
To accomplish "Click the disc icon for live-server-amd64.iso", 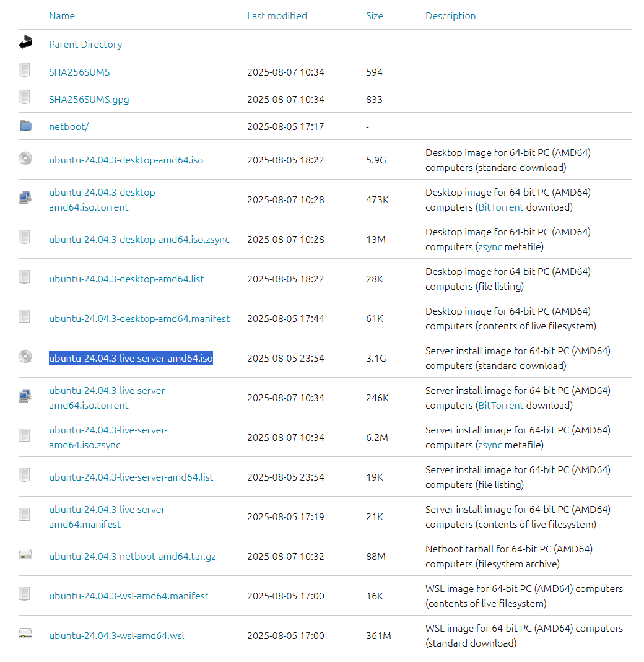I will coord(25,356).
